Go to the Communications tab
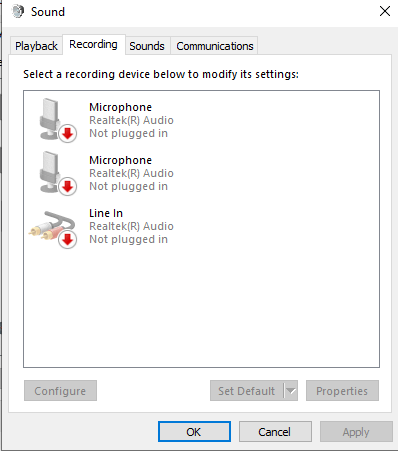Image resolution: width=398 pixels, height=451 pixels. [x=215, y=46]
